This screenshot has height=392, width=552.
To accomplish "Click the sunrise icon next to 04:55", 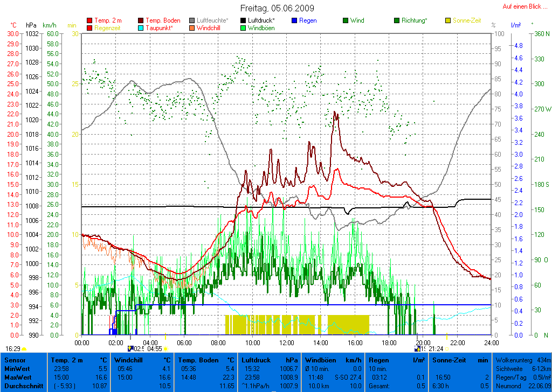I will click(x=165, y=349).
